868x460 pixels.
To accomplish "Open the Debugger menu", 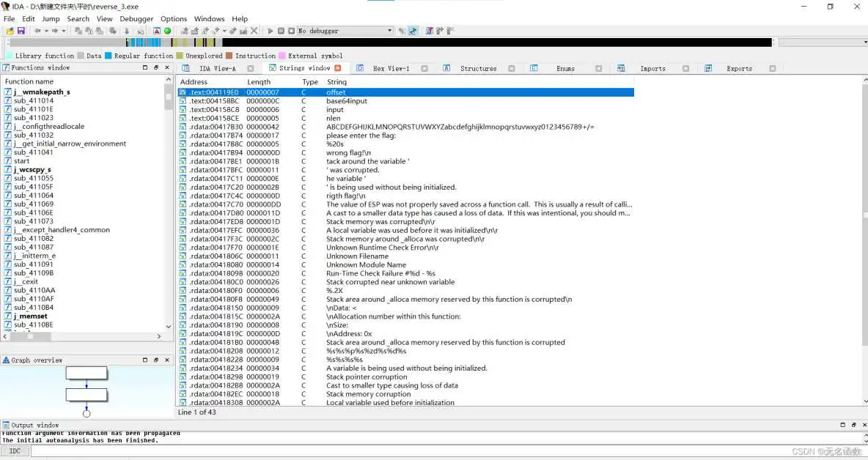I will click(136, 18).
